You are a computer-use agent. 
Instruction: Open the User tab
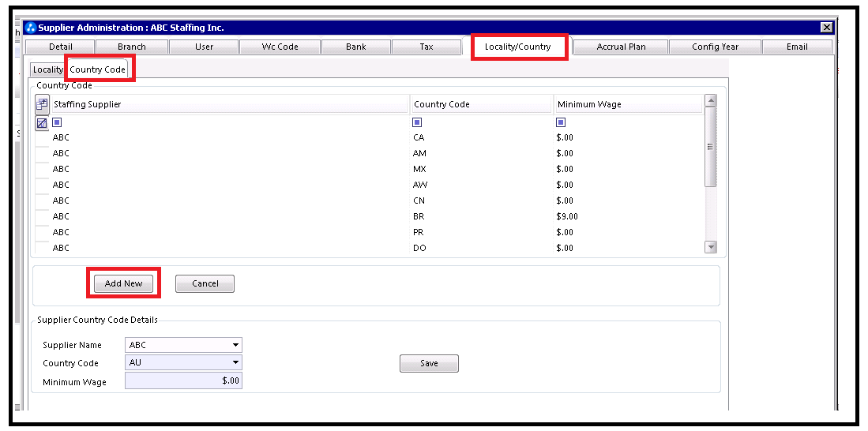(204, 47)
